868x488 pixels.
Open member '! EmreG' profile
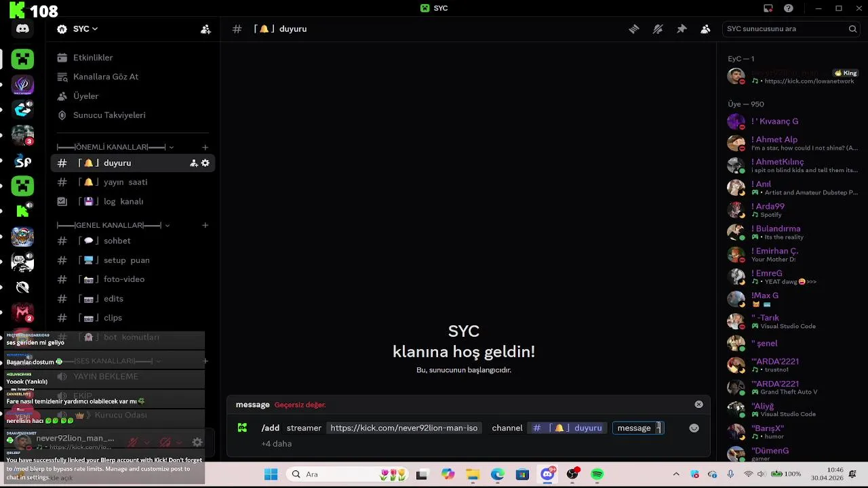[792, 277]
